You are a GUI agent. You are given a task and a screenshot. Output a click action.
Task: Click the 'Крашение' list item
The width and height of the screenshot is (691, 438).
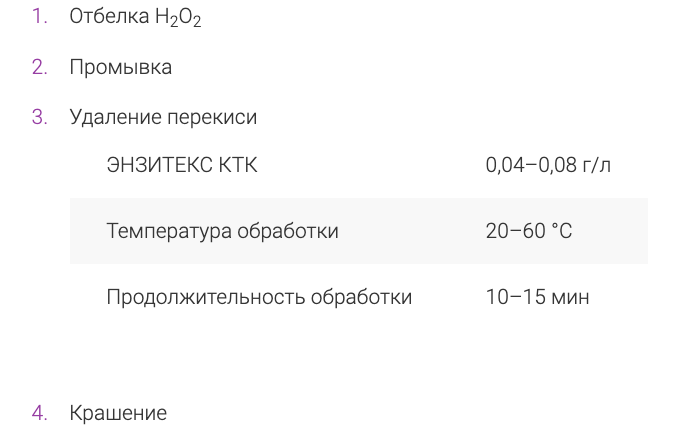click(x=118, y=413)
